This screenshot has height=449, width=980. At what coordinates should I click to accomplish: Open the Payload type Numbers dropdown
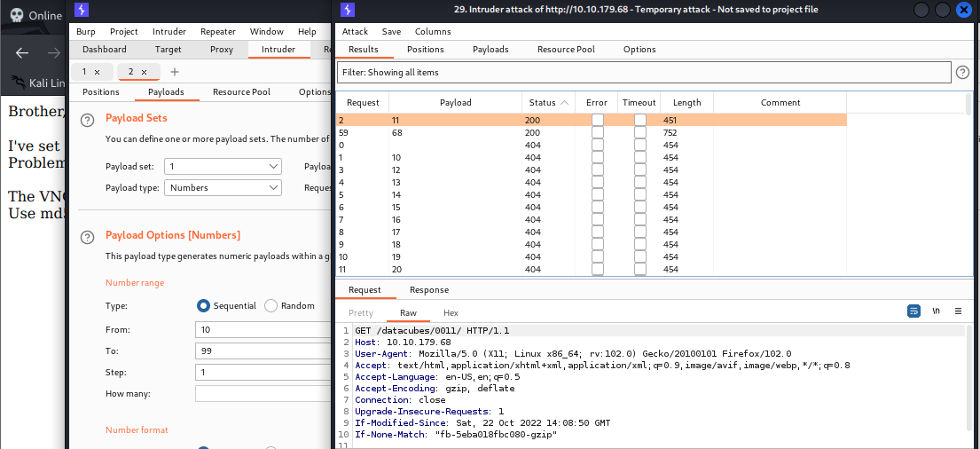coord(223,187)
